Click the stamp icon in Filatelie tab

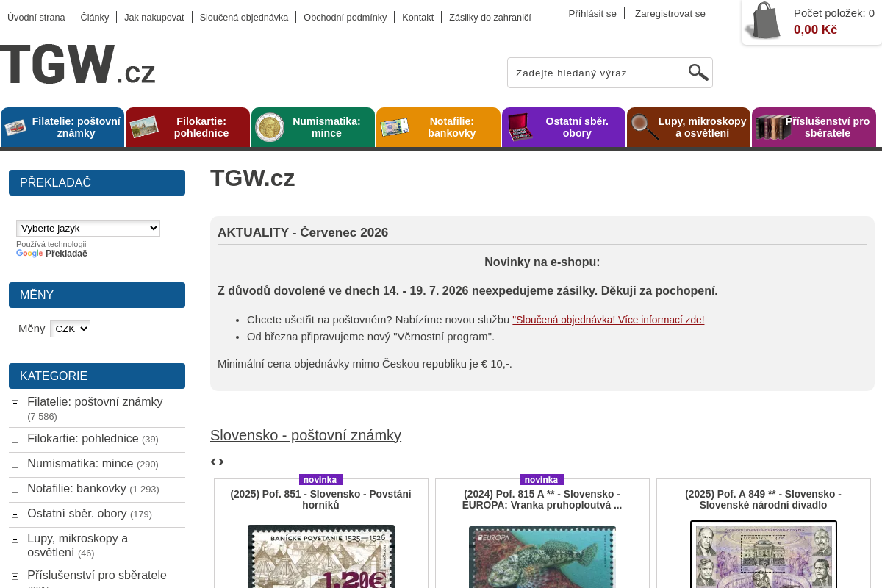pos(15,127)
